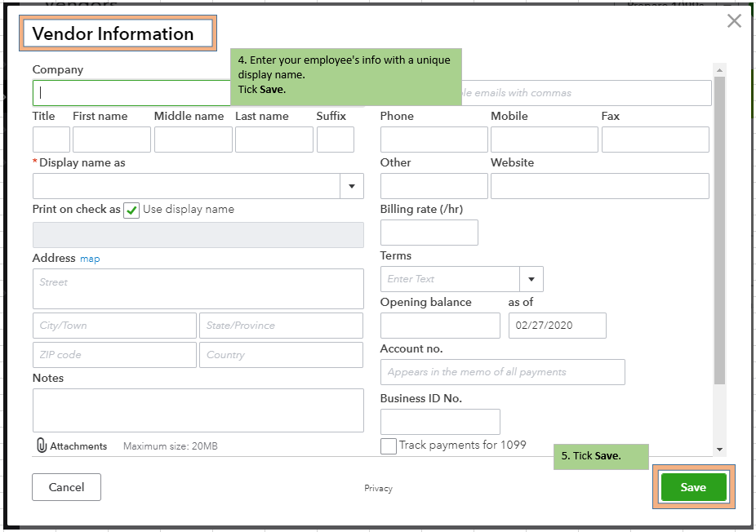The height and width of the screenshot is (532, 756).
Task: Select the Suffix field
Action: click(336, 140)
